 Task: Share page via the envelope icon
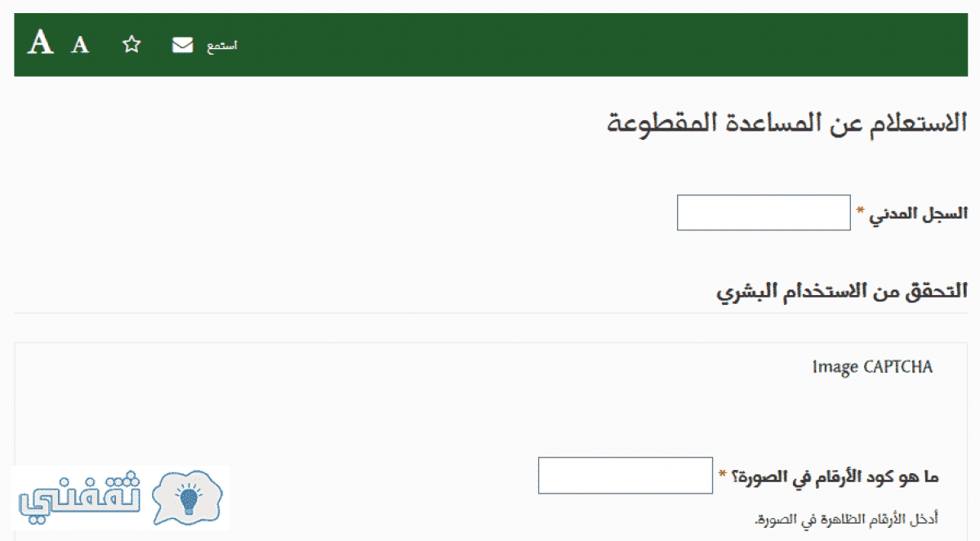(183, 45)
